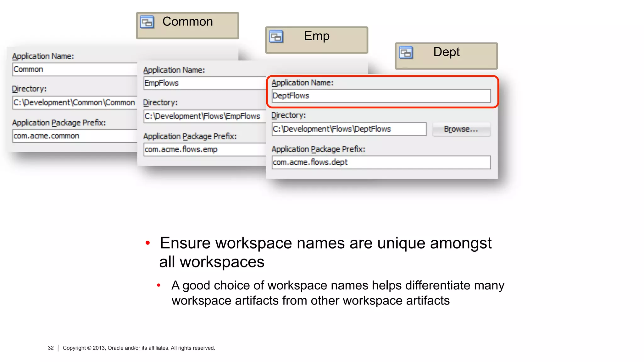Click the copyright notice in the footer

click(139, 348)
